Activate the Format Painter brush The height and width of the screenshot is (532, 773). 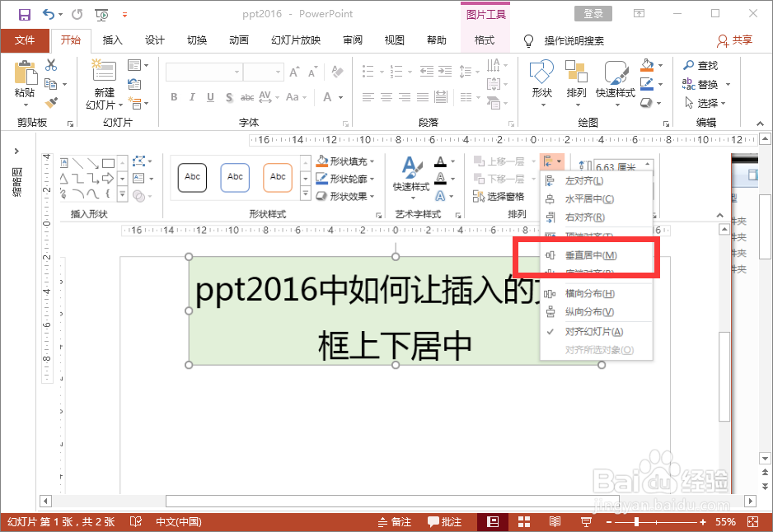[x=51, y=102]
